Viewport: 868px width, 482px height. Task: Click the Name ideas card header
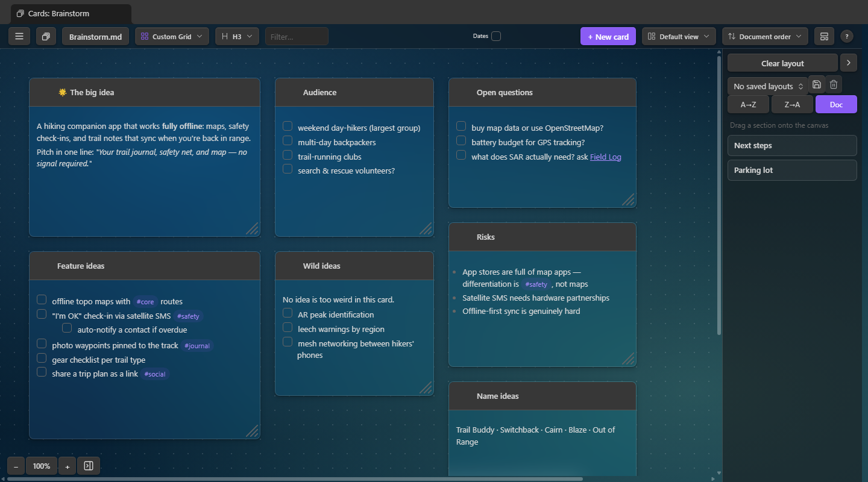[542, 396]
